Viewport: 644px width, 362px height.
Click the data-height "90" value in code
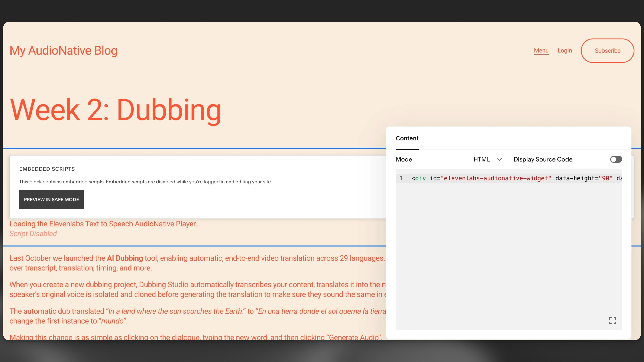point(605,178)
